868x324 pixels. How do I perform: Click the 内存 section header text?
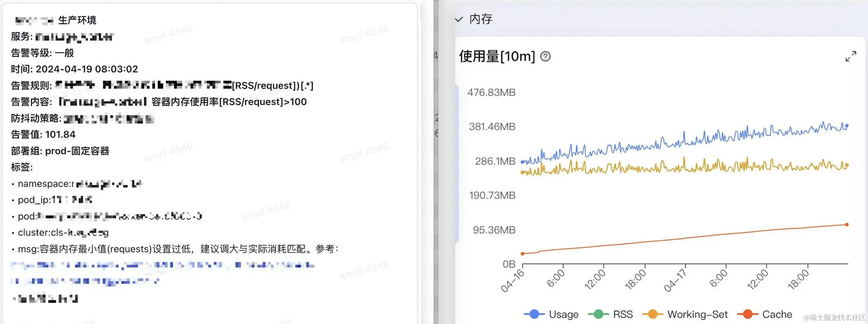tap(481, 19)
